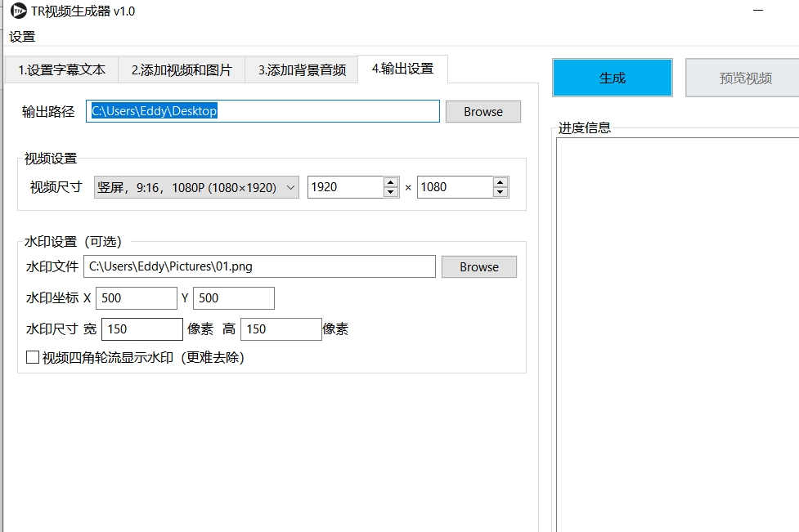The image size is (799, 532).
Task: Browse for the watermark file
Action: point(478,267)
